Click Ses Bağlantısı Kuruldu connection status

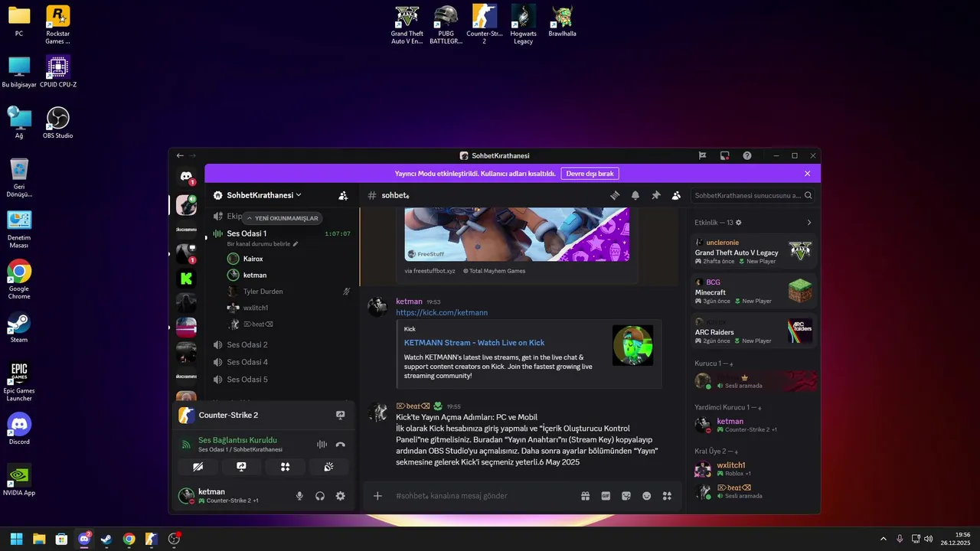tap(237, 440)
